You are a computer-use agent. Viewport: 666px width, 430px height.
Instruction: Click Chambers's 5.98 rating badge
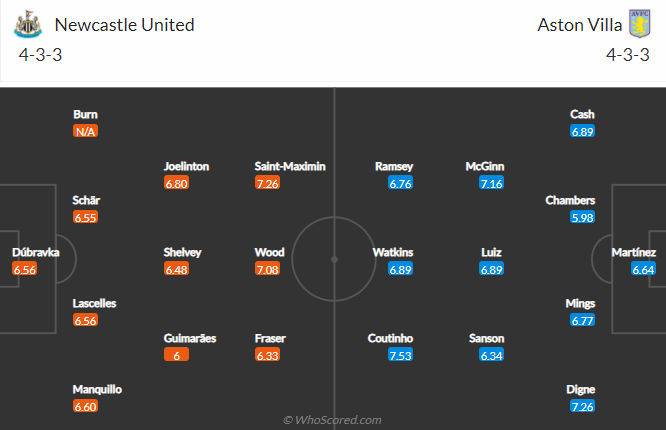[x=582, y=217]
